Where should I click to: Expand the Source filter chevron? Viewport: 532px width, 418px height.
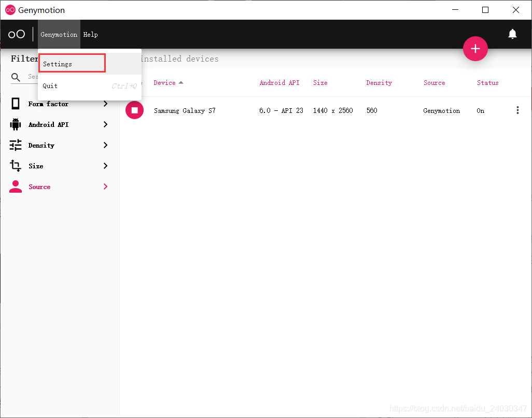click(x=105, y=186)
